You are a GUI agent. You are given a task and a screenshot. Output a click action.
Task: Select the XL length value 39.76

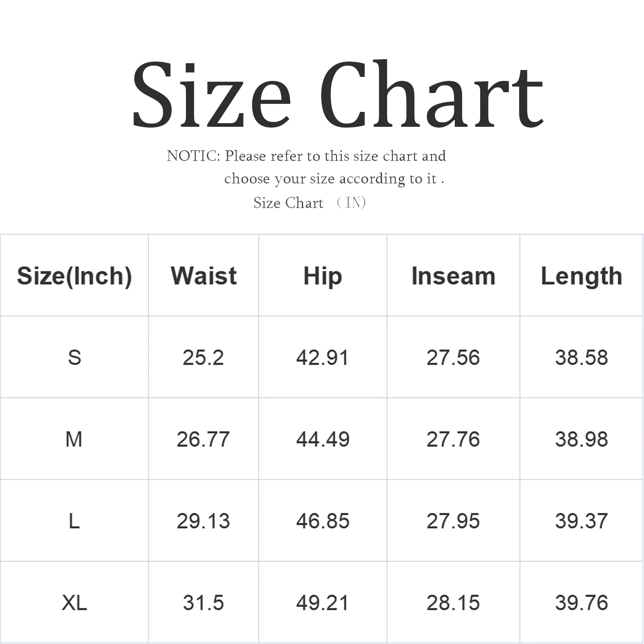coord(581,603)
